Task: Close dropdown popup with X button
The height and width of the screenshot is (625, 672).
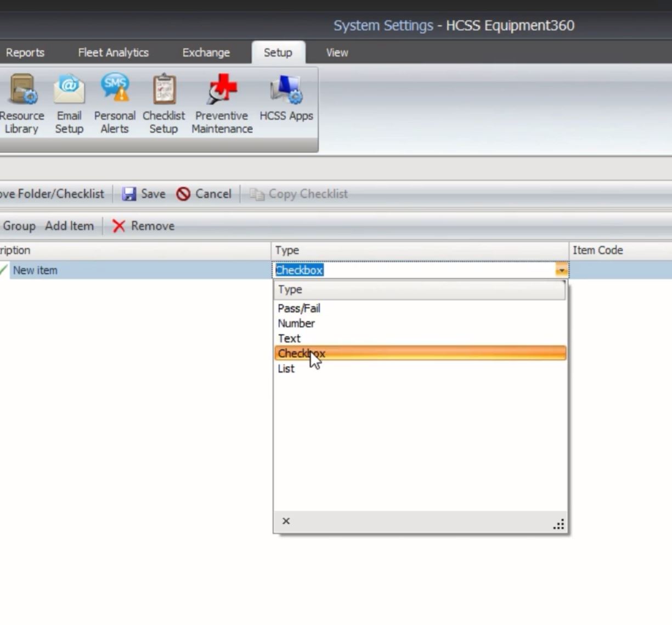Action: click(286, 521)
